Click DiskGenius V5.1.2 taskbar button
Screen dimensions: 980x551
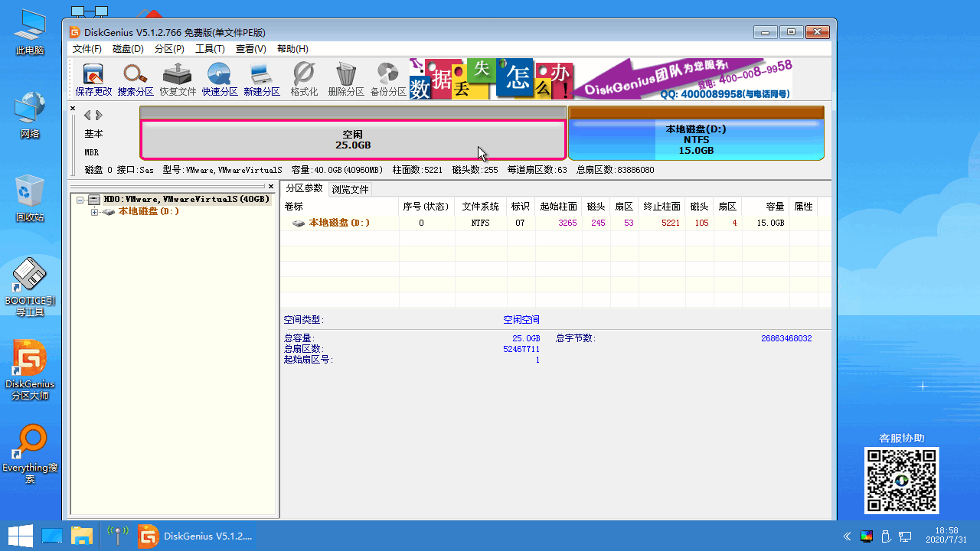click(x=194, y=536)
